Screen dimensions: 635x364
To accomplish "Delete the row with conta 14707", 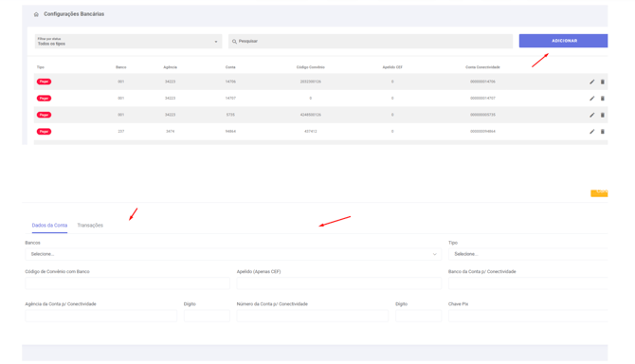I will click(602, 99).
